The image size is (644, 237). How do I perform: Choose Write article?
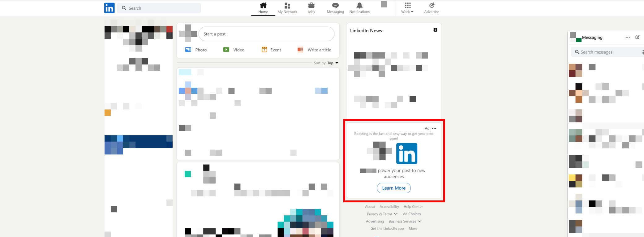click(x=314, y=50)
